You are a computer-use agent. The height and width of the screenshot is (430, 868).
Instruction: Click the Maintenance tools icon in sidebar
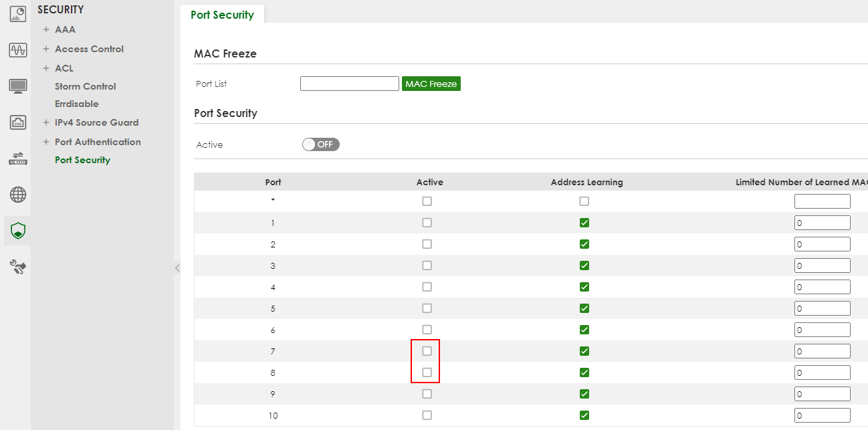[17, 267]
